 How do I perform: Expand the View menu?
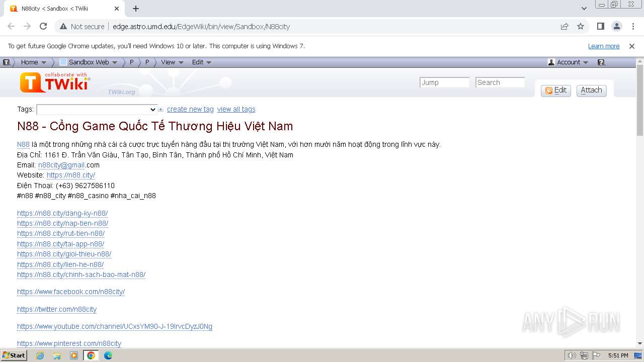click(173, 62)
